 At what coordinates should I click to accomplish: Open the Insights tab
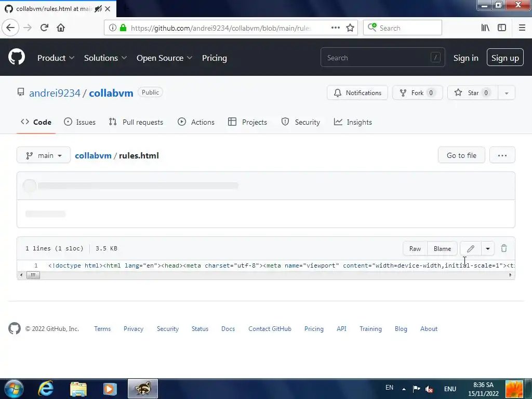353,122
